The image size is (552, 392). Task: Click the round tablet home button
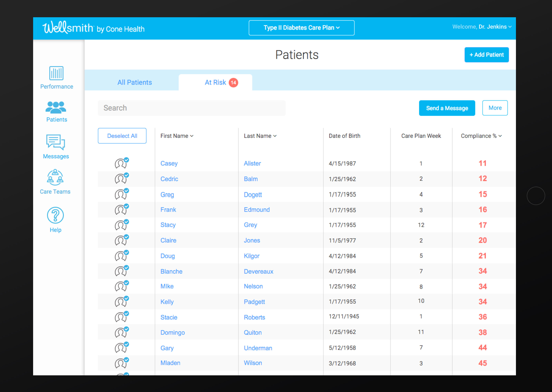[536, 196]
